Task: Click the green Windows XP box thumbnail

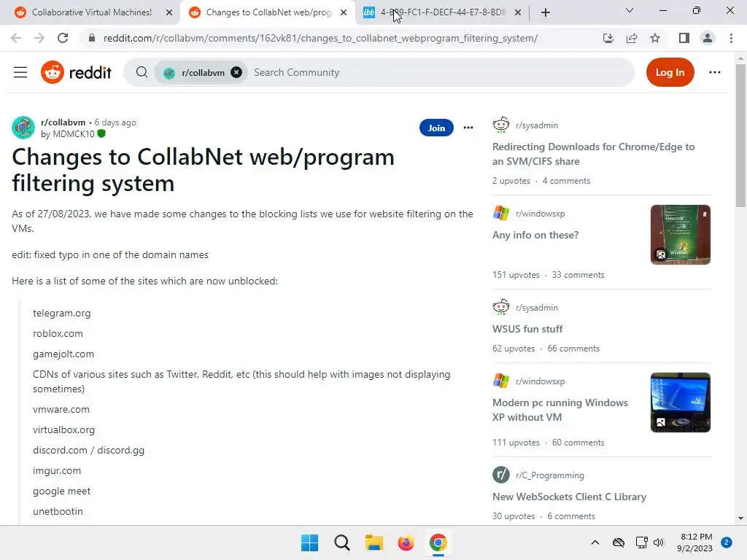Action: point(681,235)
